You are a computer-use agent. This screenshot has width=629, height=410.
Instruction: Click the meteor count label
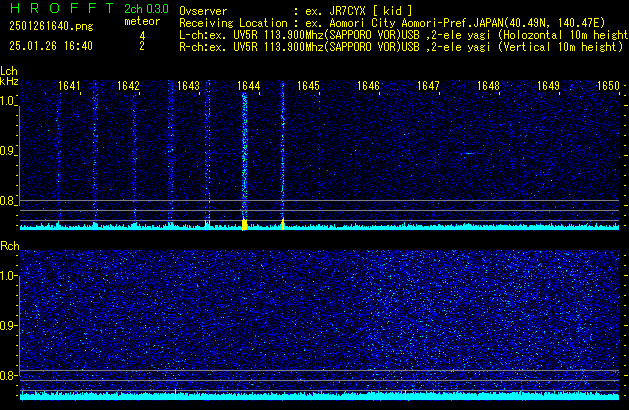(x=142, y=21)
